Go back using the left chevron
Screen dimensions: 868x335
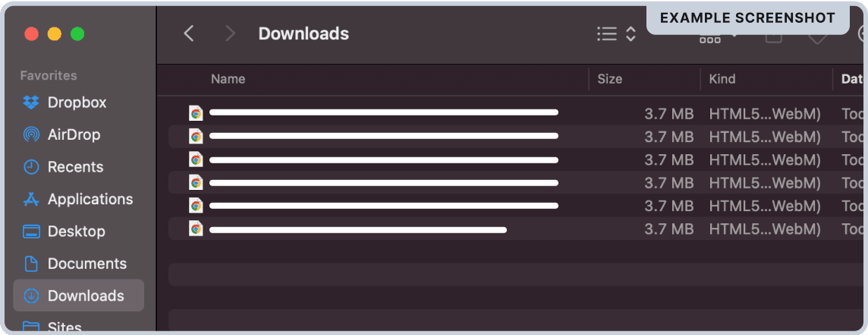[189, 33]
